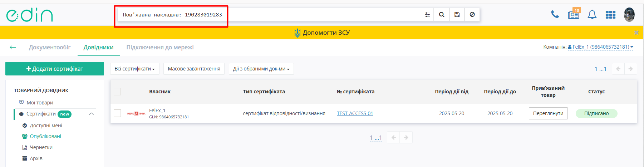The height and width of the screenshot is (167, 644).
Task: Click сертифікат відповідності/визнання cell
Action: (284, 113)
